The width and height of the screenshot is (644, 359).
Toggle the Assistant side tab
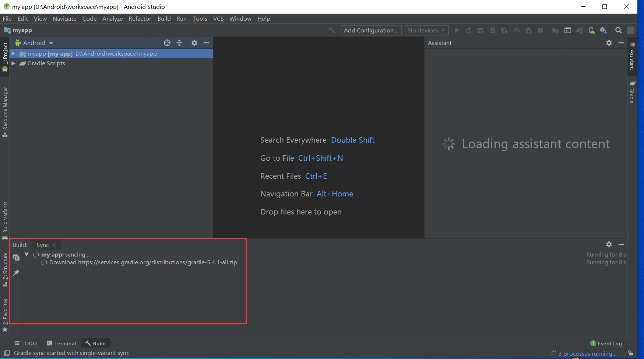632,56
